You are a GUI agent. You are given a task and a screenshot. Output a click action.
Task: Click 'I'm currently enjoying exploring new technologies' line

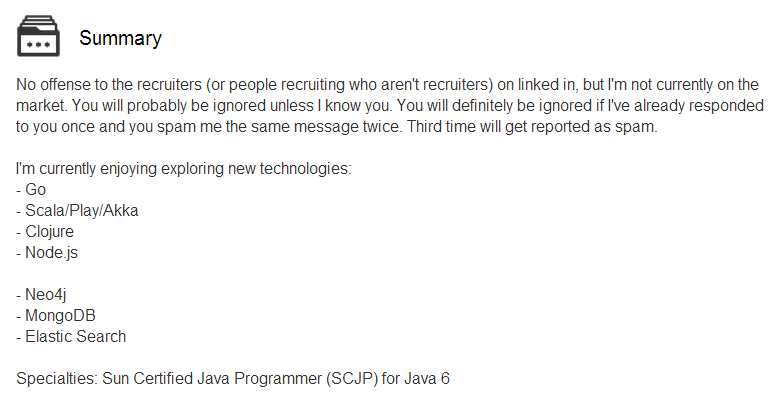click(x=184, y=169)
